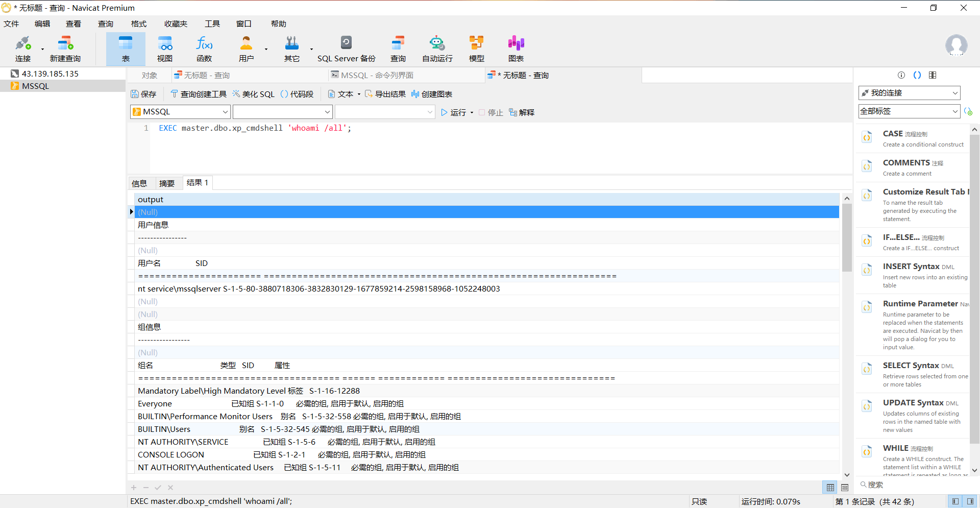980x508 pixels.
Task: Open New Query (新建查询) from toolbar
Action: pos(65,49)
